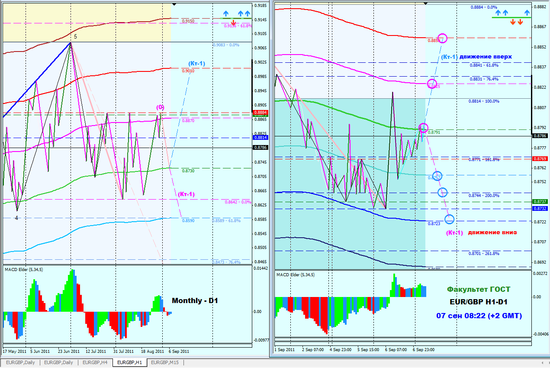Viewport: 550px width, 368px height.
Task: Select the magenta circle on the red 0.8857 level
Action: pyautogui.click(x=442, y=38)
